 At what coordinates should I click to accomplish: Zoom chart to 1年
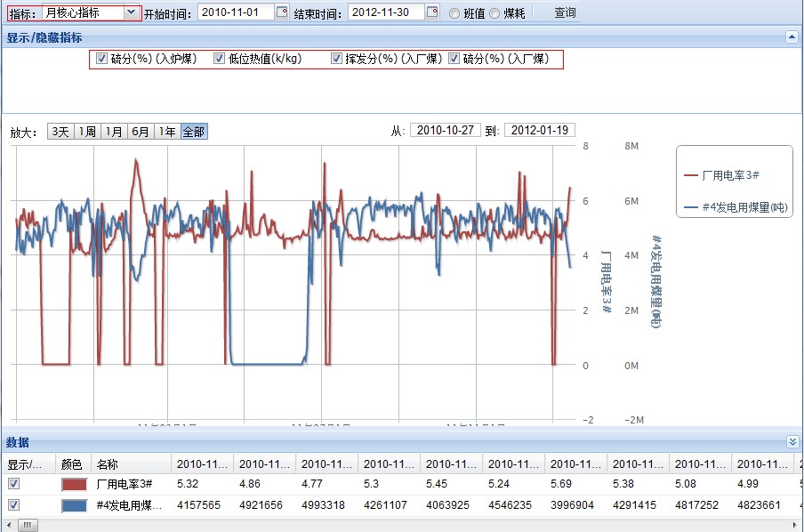coord(167,132)
